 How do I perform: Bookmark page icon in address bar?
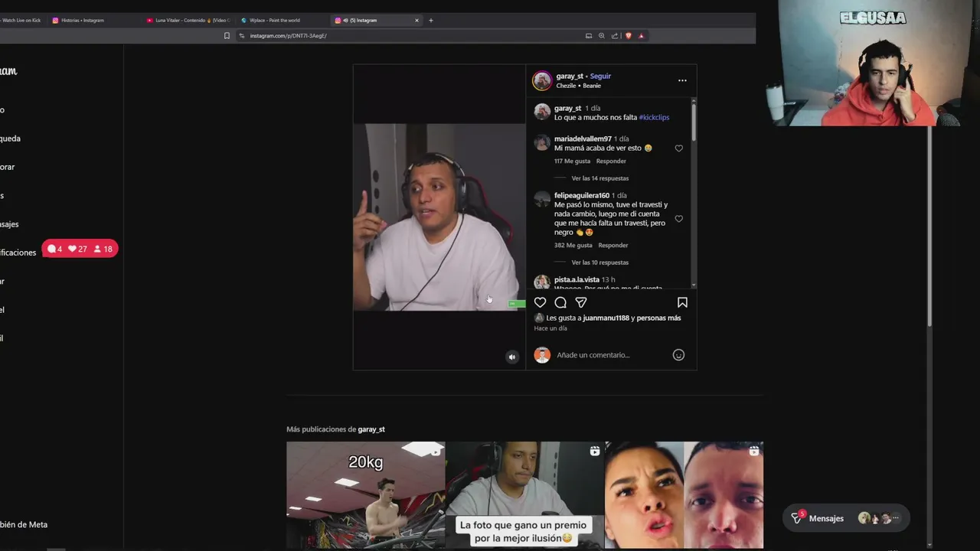click(x=227, y=36)
